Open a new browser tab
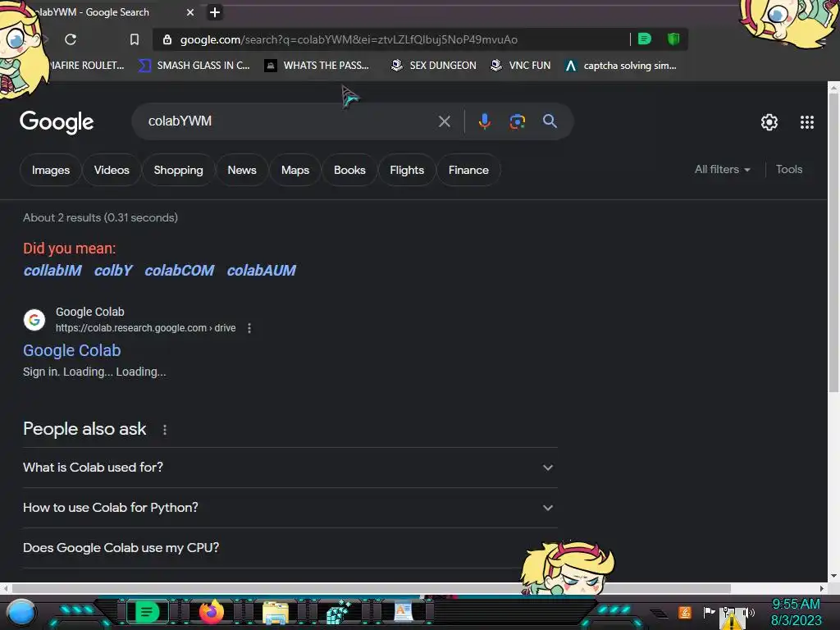 [x=215, y=12]
